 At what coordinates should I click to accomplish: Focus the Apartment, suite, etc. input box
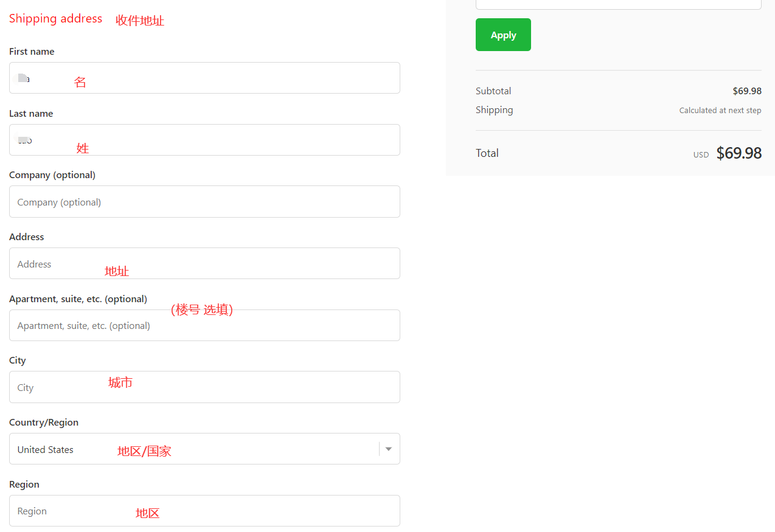[204, 325]
